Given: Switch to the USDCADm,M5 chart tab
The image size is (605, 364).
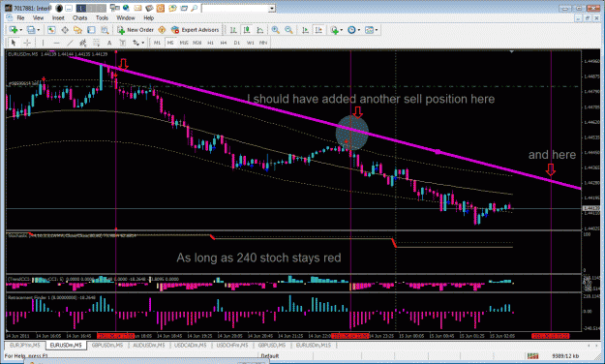Looking at the screenshot, I should pyautogui.click(x=191, y=345).
